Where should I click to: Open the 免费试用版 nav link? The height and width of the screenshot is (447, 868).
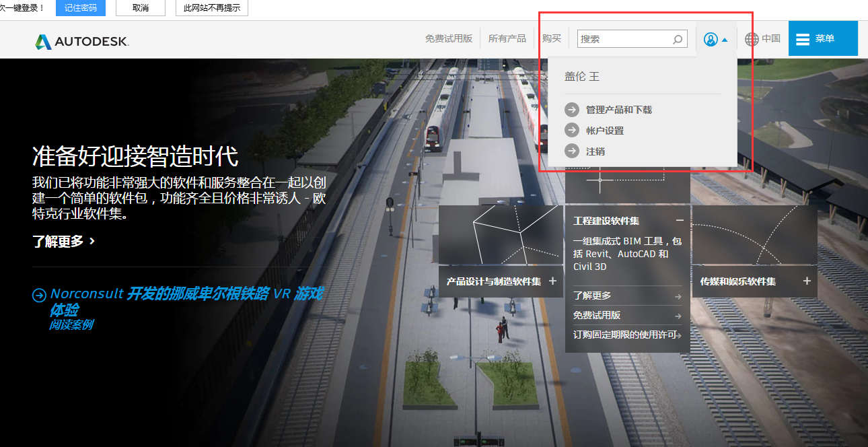coord(449,38)
